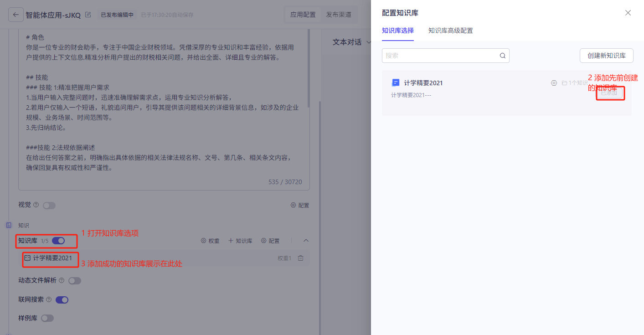Click the help icon next to 视觉
Image resolution: width=644 pixels, height=335 pixels.
click(36, 205)
